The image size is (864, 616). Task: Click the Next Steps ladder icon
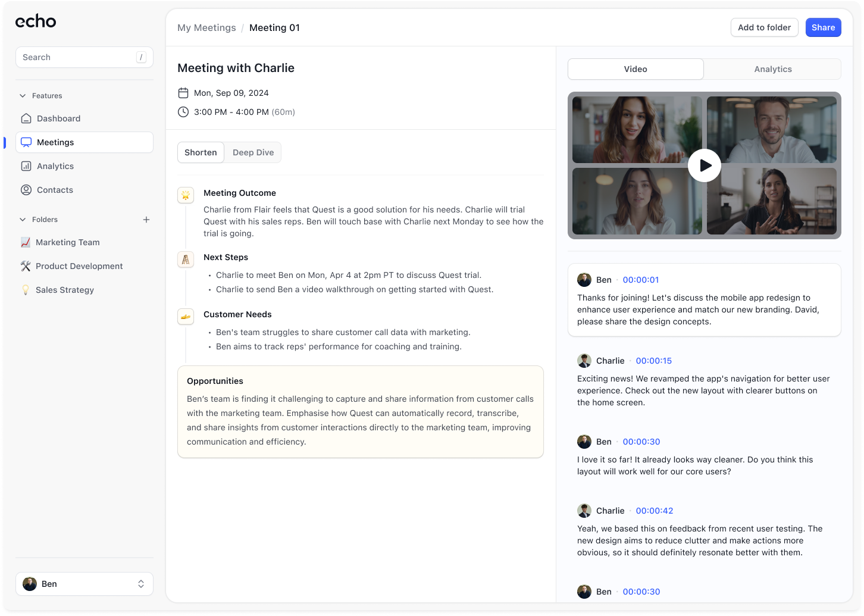coord(186,259)
